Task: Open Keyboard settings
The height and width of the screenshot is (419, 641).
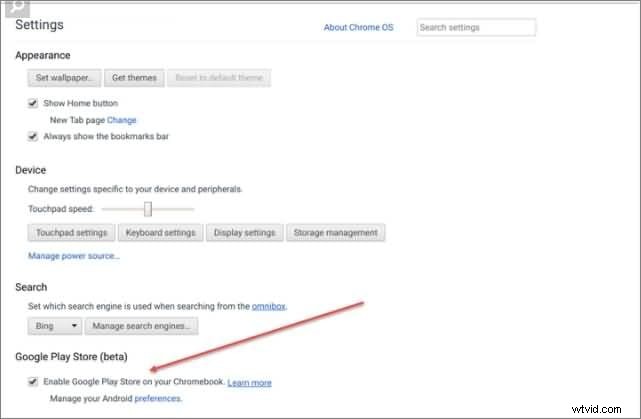Action: coord(161,233)
